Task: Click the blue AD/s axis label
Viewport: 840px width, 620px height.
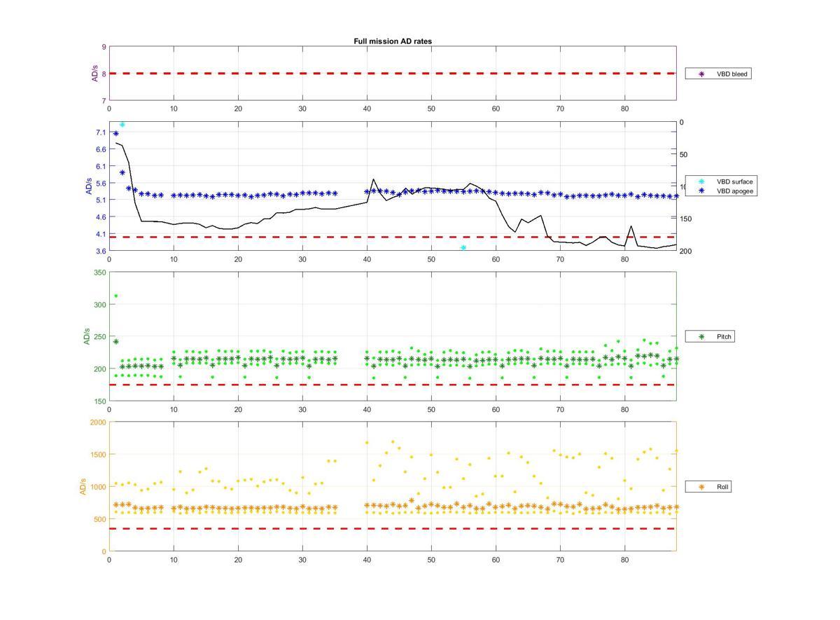Action: (87, 186)
